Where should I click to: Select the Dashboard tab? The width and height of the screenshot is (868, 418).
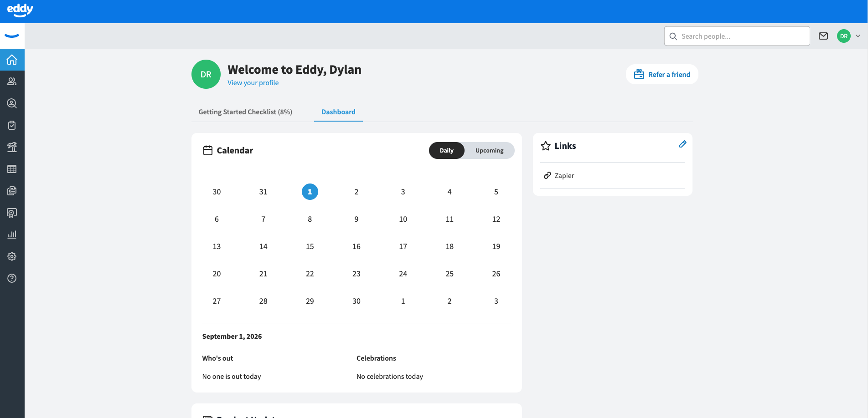pyautogui.click(x=338, y=112)
